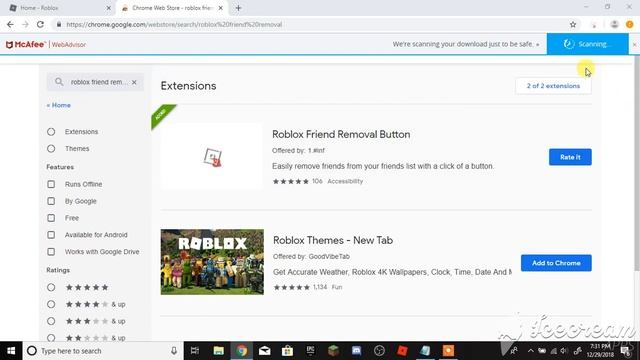Screen dimensions: 640x360
Task: Click the browser forward arrow
Action: (25, 24)
